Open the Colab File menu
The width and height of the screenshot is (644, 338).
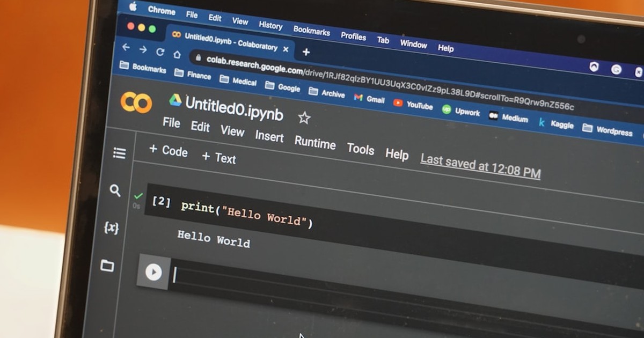pyautogui.click(x=171, y=123)
